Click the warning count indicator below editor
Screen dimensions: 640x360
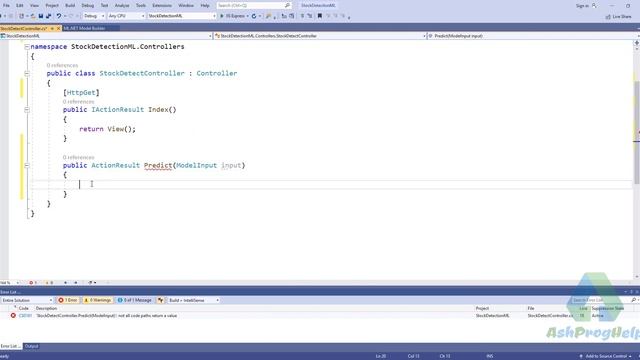pyautogui.click(x=49, y=282)
